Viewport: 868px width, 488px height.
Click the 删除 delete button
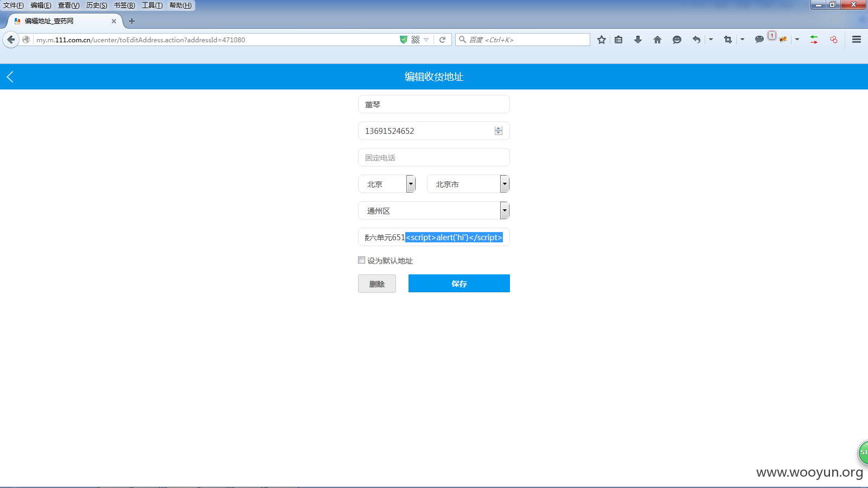[377, 284]
